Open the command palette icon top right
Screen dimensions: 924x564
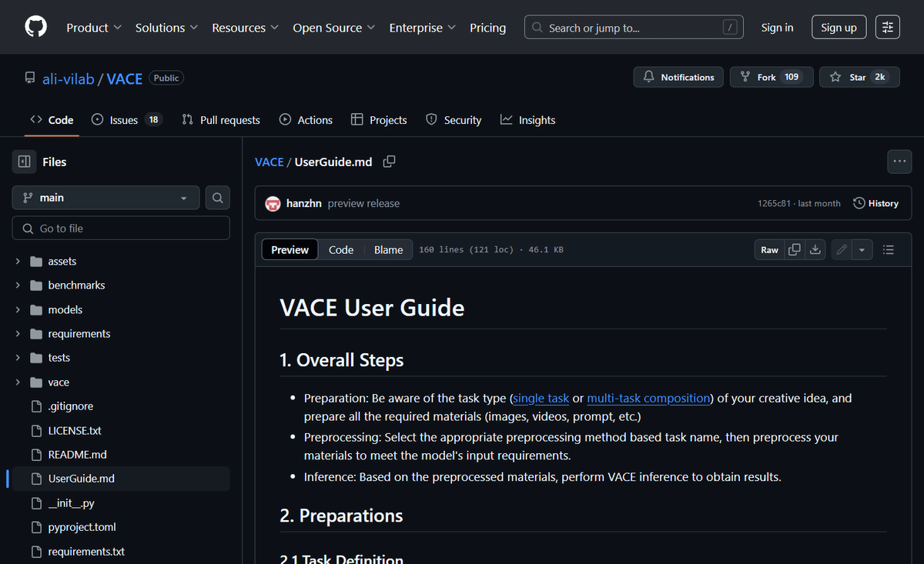887,26
